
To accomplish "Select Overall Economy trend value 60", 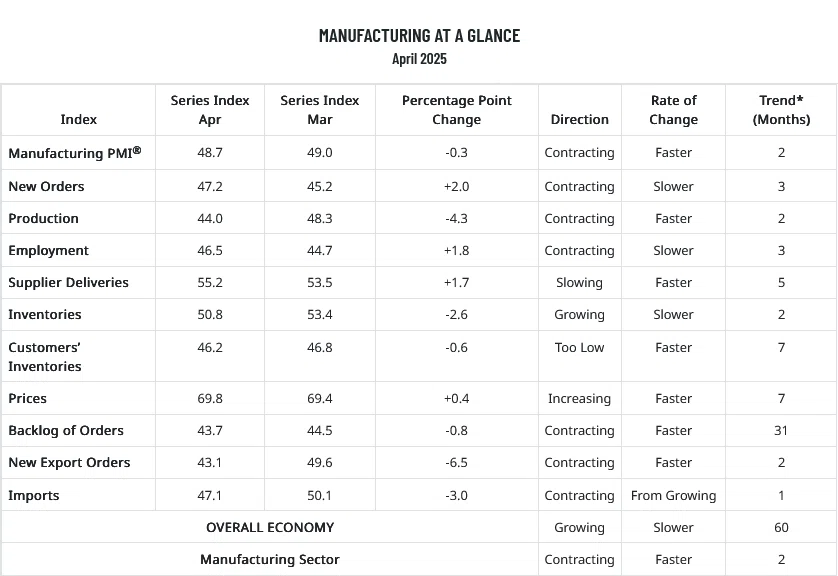I will tap(781, 528).
